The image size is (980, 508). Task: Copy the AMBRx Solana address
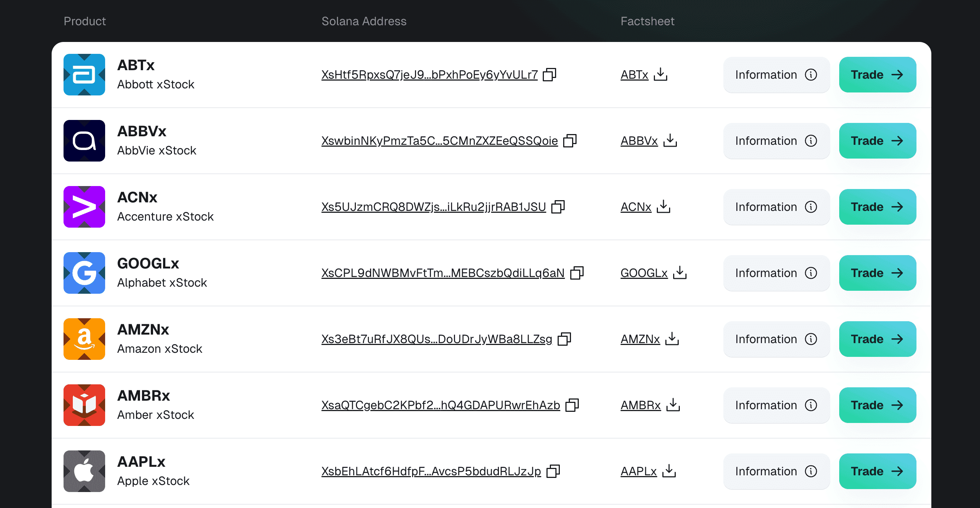(572, 406)
